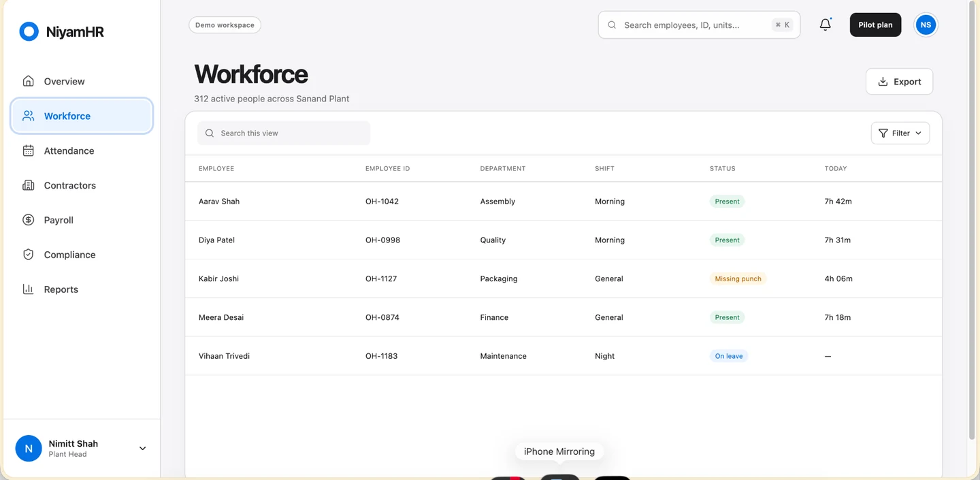Open the NS profile avatar
This screenshot has width=980, height=480.
click(x=925, y=25)
